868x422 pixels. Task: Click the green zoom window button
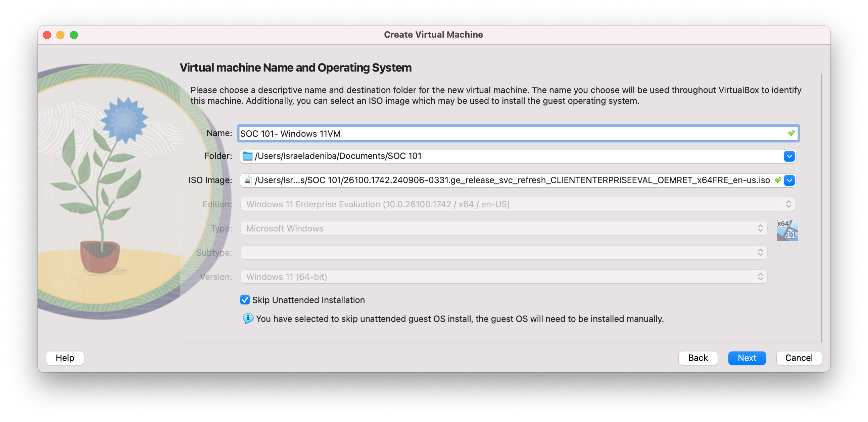(74, 35)
